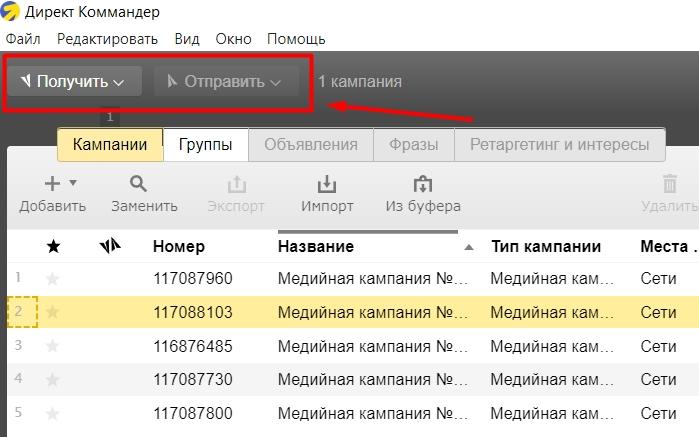This screenshot has width=699, height=437.
Task: Toggle favorite star for campaign 117087800
Action: pos(53,414)
